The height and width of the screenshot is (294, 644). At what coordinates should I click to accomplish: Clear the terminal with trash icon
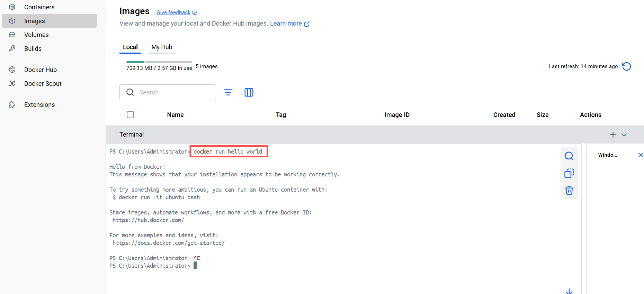click(x=569, y=191)
